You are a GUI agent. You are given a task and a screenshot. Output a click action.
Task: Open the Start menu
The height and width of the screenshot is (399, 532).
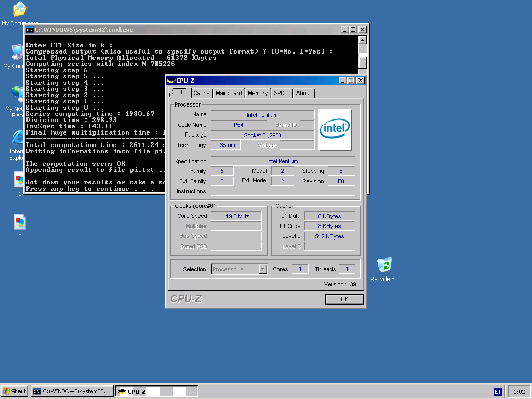coord(14,391)
